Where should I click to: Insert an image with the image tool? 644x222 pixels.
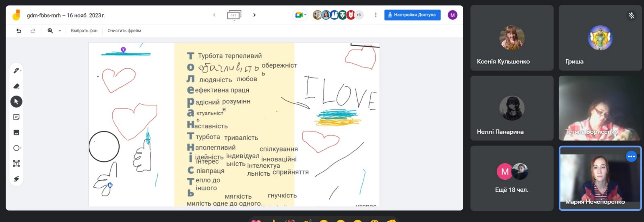coord(16,132)
